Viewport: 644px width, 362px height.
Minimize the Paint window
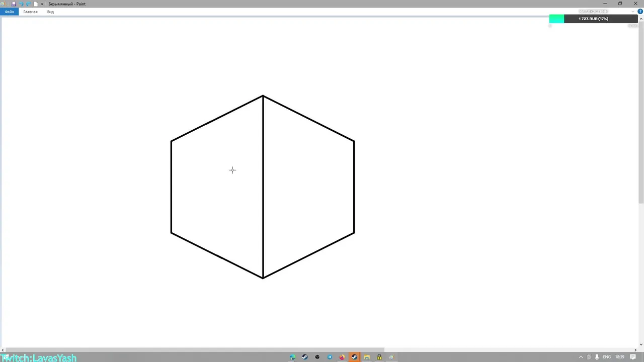click(605, 4)
